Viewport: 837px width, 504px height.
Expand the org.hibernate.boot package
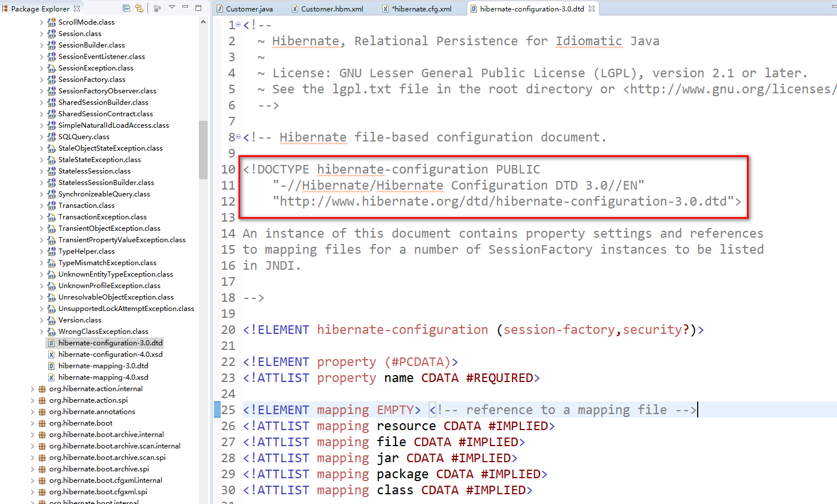pyautogui.click(x=32, y=423)
